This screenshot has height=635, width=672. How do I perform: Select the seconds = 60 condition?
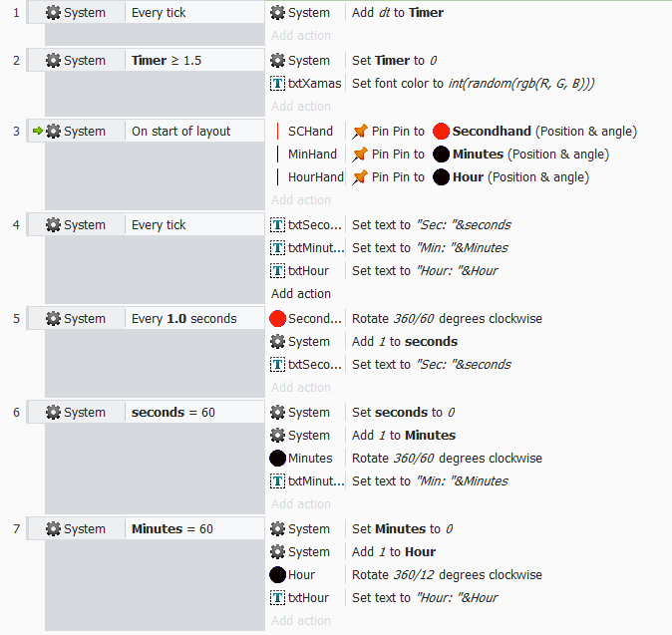click(173, 412)
